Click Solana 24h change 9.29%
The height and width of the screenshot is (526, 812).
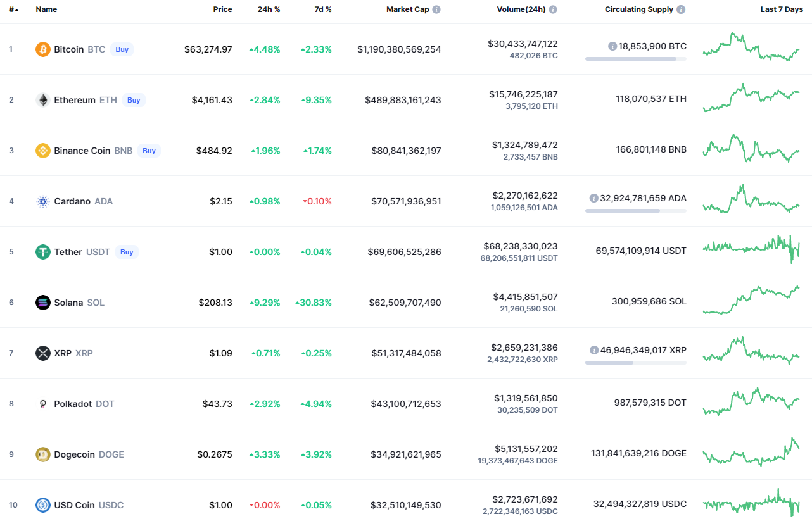pos(265,303)
